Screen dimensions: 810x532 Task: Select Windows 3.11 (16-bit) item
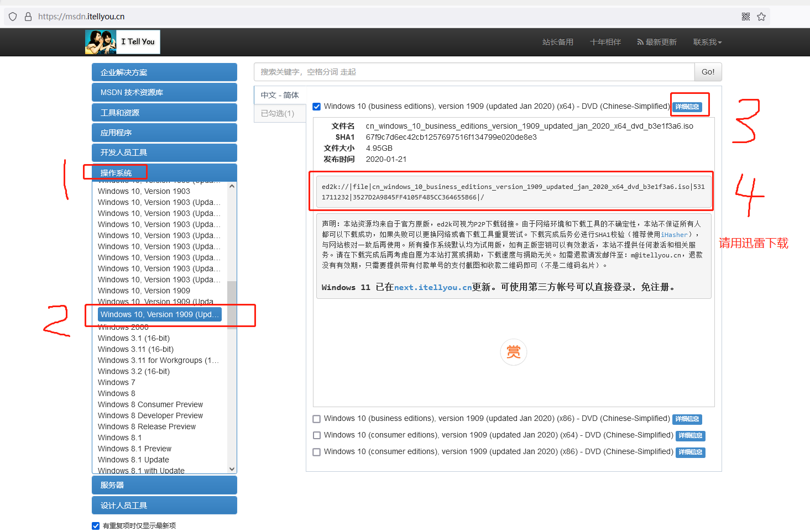(136, 349)
